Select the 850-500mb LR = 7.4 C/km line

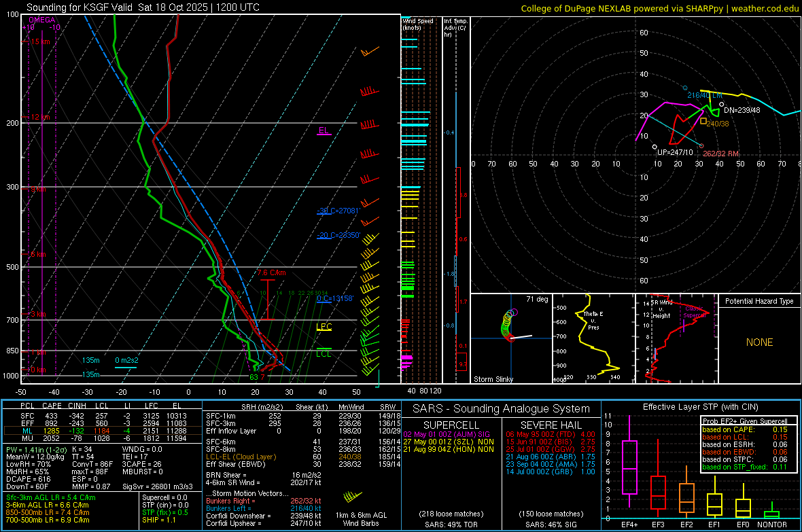pos(48,512)
